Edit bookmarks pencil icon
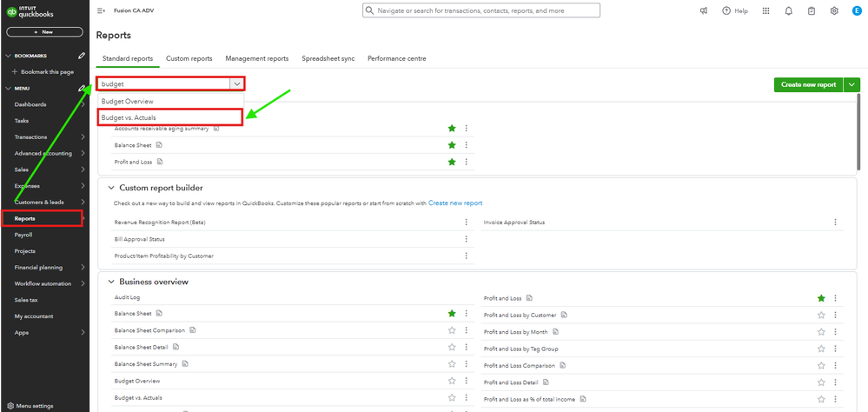868x412 pixels. click(82, 56)
